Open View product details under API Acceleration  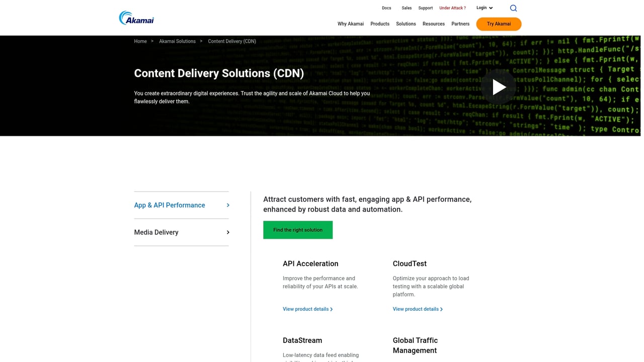(305, 309)
